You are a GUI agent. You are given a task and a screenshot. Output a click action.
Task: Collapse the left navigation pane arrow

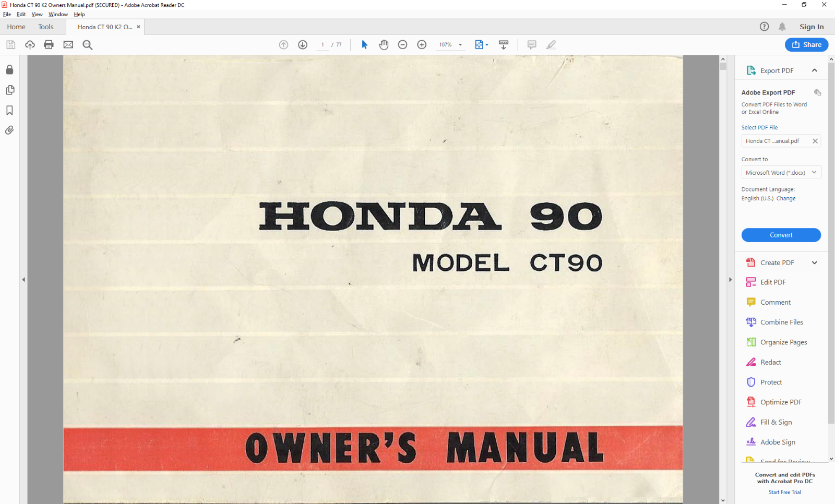click(x=23, y=280)
